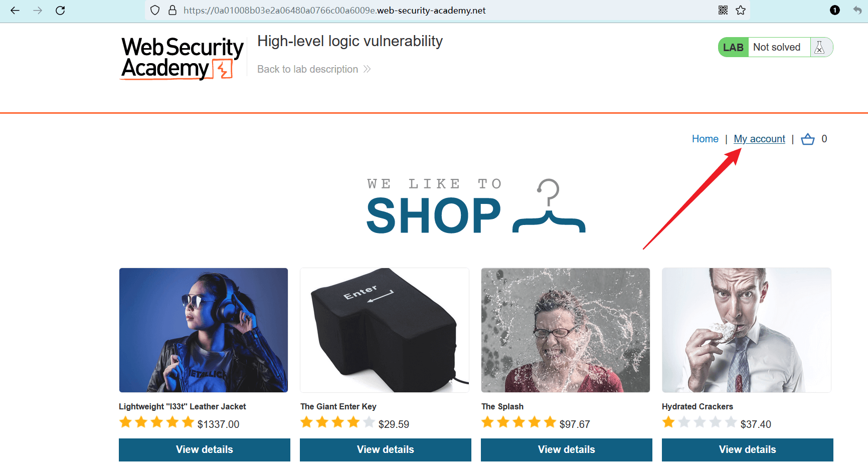Click the browser back arrow
The height and width of the screenshot is (472, 868).
15,10
